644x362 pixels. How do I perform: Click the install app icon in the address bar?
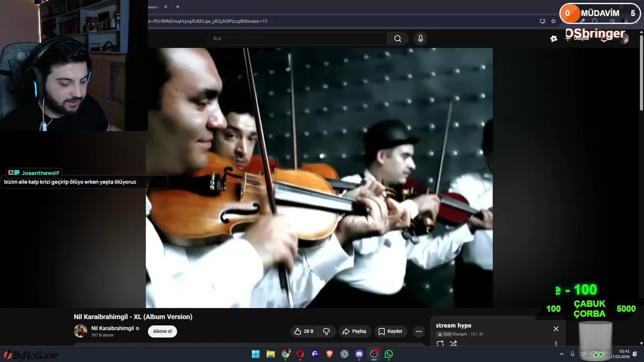tap(542, 21)
